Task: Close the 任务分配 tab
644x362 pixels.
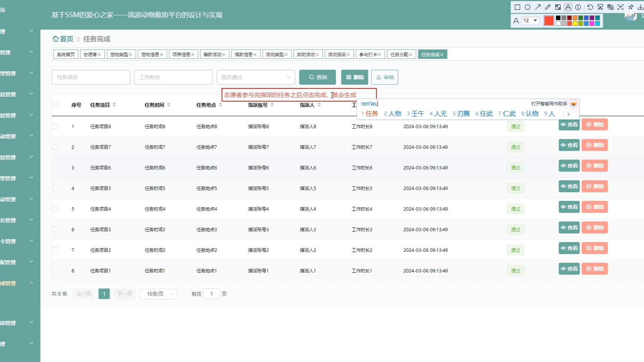Action: coord(411,55)
